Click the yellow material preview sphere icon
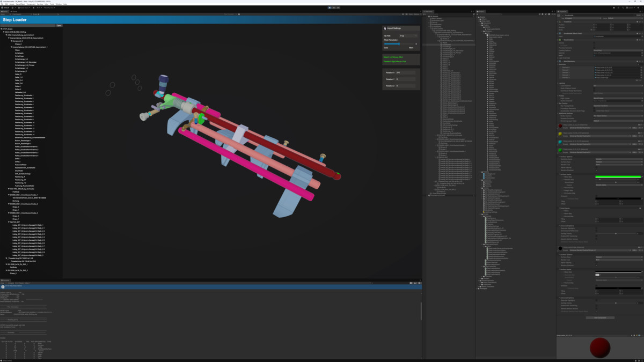This screenshot has width=644, height=362. (x=560, y=134)
